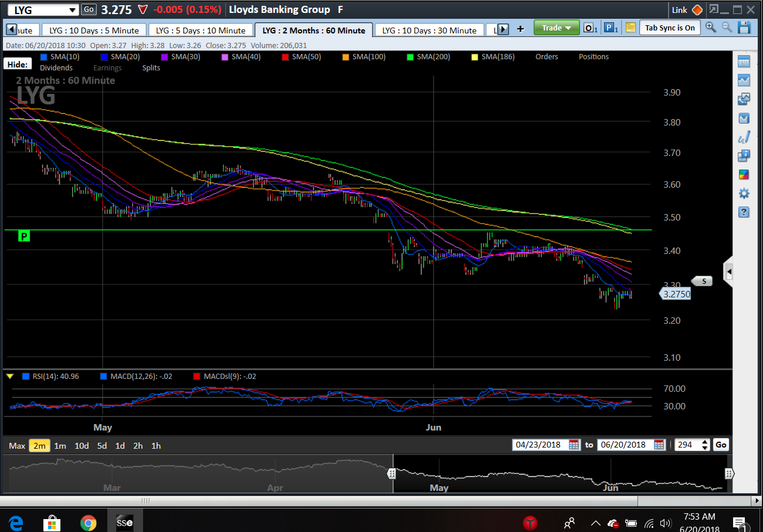
Task: Open the start date calendar icon
Action: point(574,445)
